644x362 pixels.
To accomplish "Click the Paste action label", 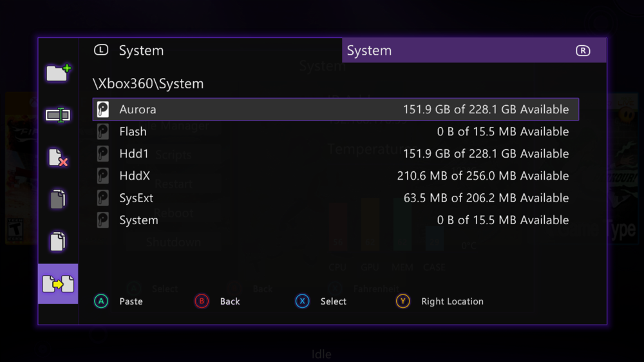I will [131, 301].
